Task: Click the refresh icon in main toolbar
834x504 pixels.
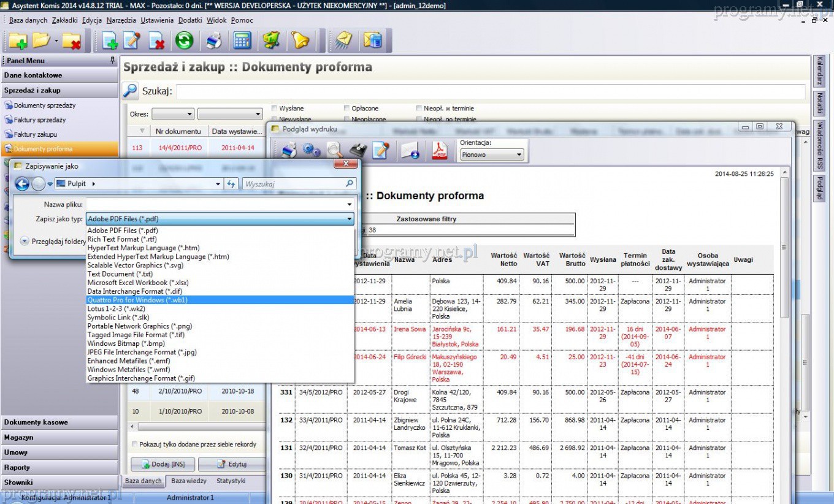Action: coord(184,40)
